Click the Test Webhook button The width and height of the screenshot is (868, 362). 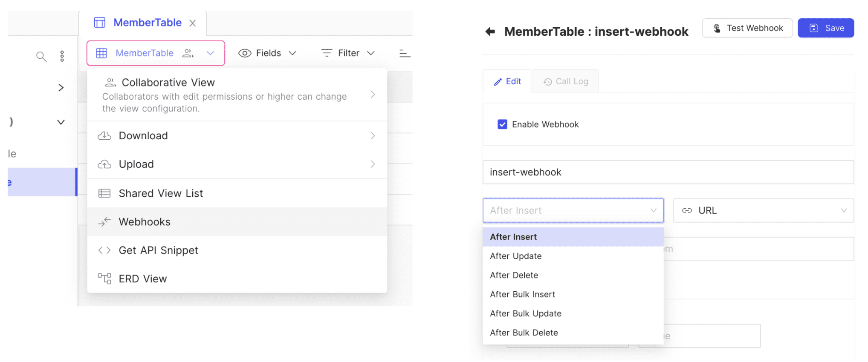click(747, 28)
